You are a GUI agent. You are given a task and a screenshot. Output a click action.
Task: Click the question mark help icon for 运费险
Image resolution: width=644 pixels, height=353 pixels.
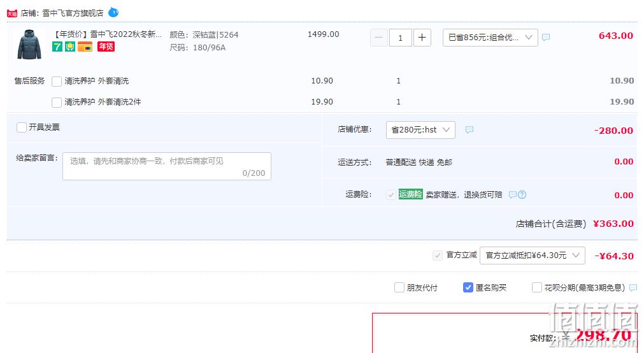click(x=522, y=195)
